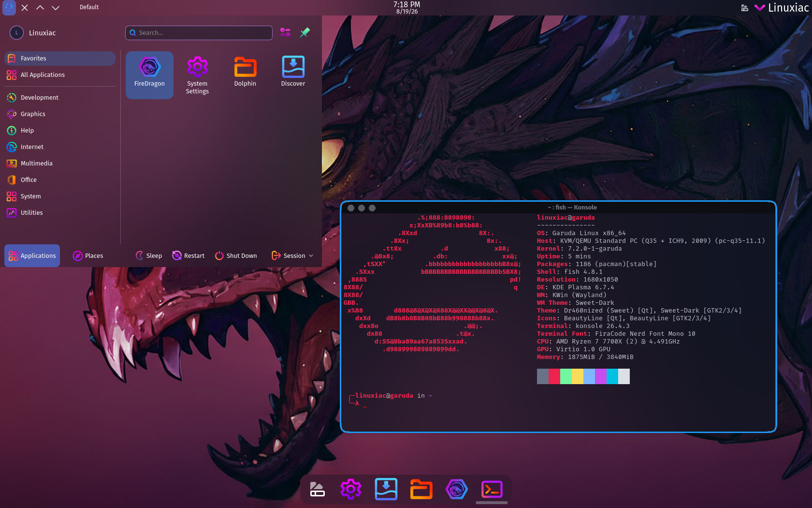Open the Office category

pos(60,179)
